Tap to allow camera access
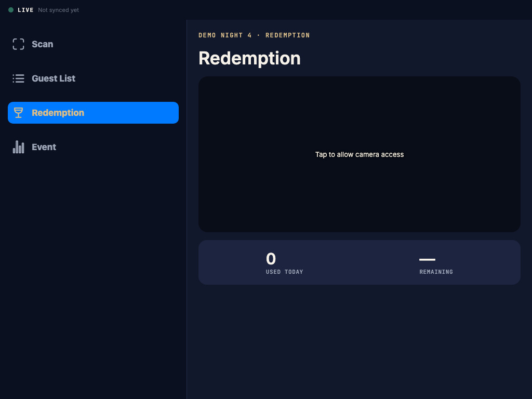Image resolution: width=532 pixels, height=399 pixels. click(x=360, y=154)
